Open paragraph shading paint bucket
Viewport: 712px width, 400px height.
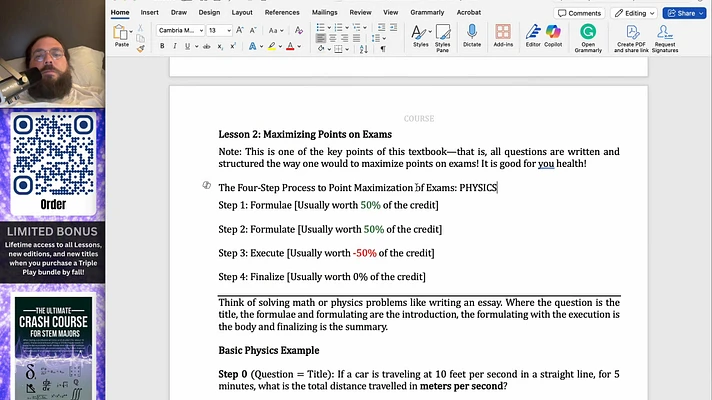tap(321, 49)
